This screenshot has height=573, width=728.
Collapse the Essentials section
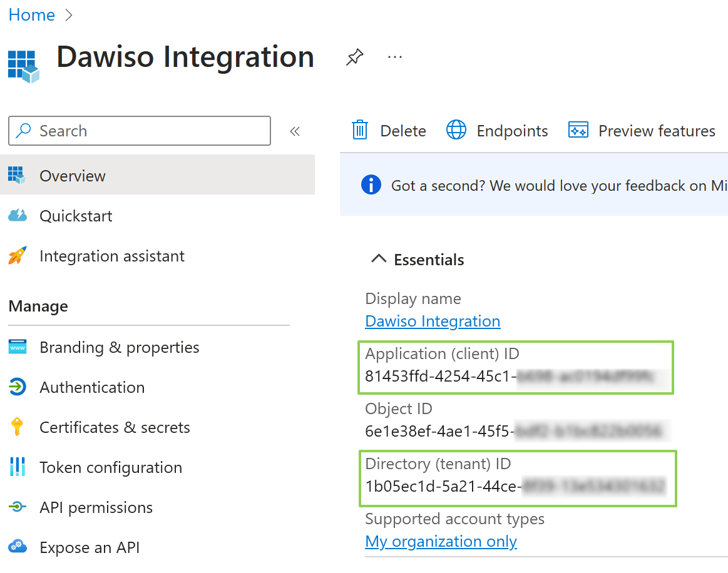click(379, 260)
